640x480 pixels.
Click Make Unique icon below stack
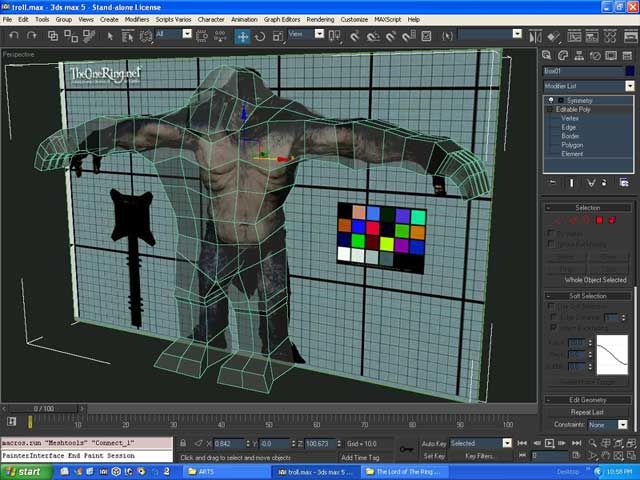pyautogui.click(x=590, y=183)
